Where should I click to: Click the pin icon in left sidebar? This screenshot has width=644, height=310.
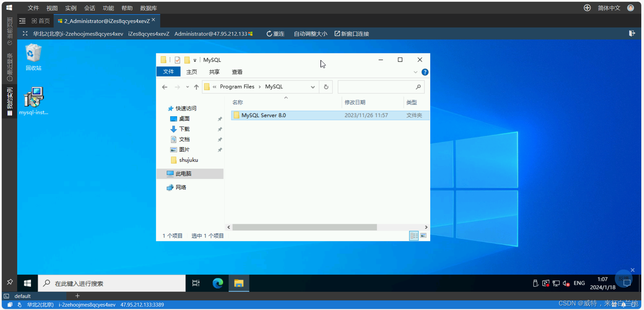(10, 282)
